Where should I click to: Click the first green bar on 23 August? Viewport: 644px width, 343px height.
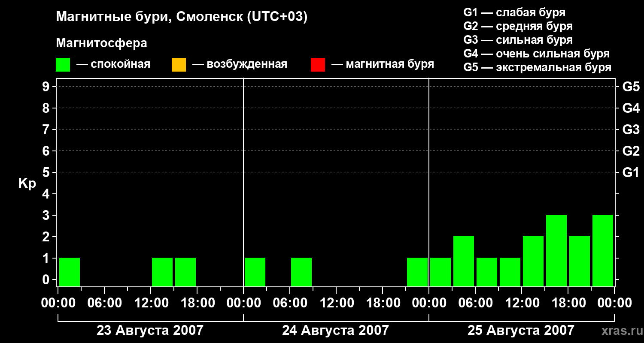click(70, 272)
